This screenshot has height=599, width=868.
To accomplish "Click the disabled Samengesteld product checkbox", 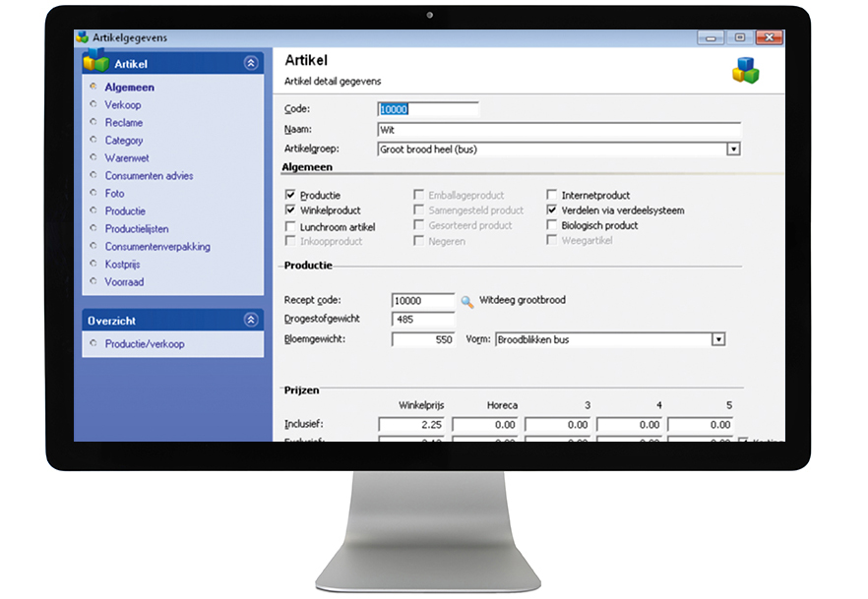I will tap(418, 210).
